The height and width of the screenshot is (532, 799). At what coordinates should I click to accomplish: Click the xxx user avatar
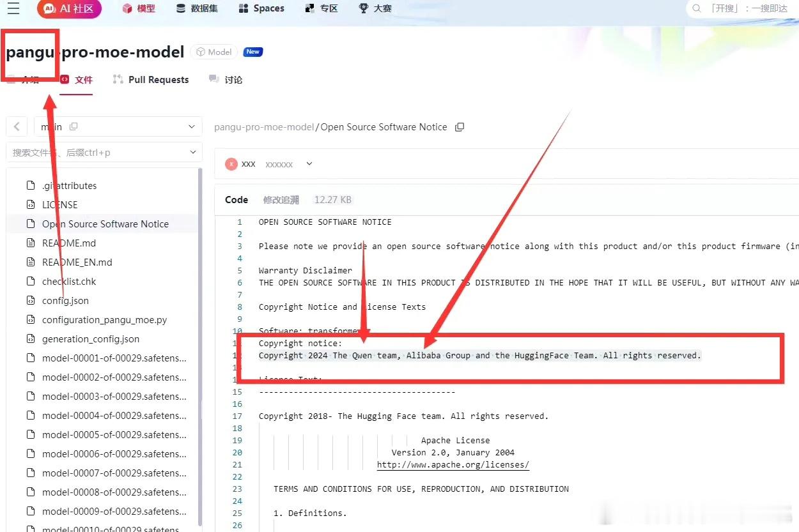231,164
